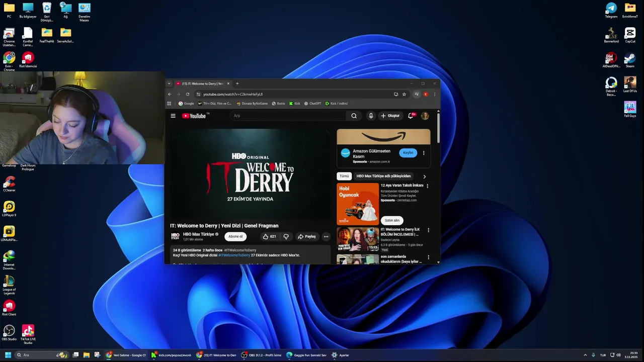Image resolution: width=644 pixels, height=362 pixels.
Task: Open the YouTube account avatar menu
Action: (425, 116)
